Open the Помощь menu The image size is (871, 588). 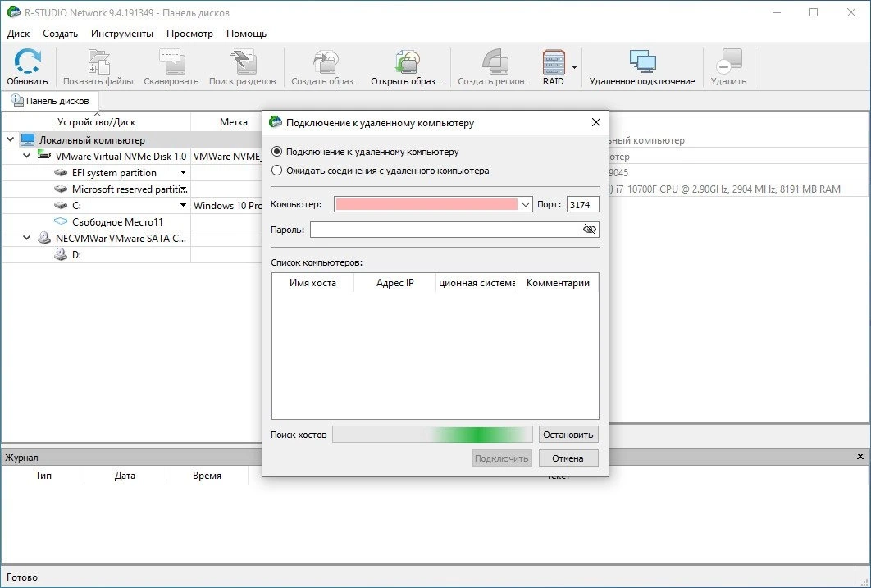point(246,34)
